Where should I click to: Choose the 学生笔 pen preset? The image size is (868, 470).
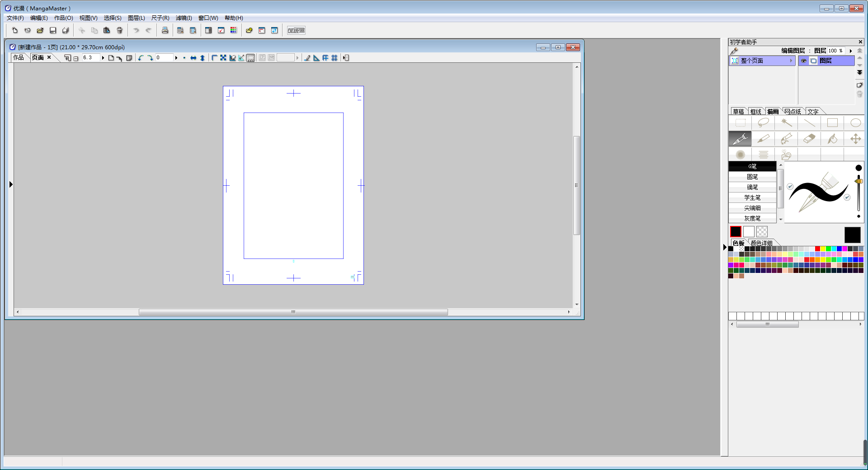coord(753,197)
